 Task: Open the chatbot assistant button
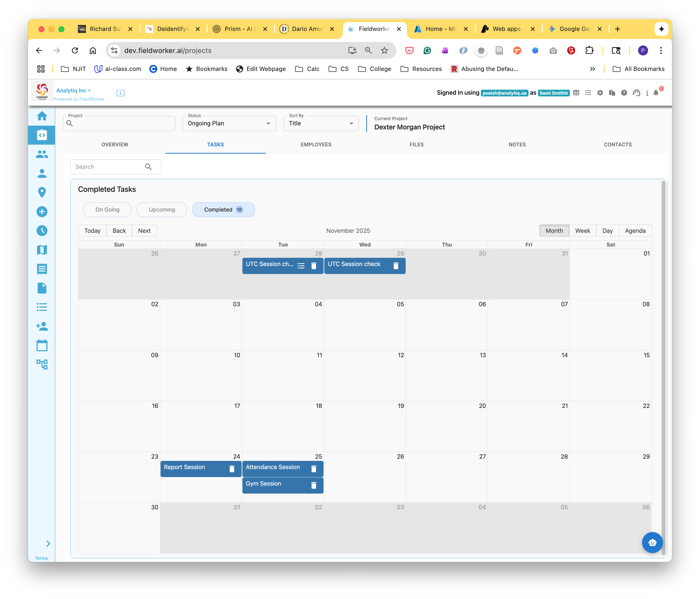pos(652,542)
